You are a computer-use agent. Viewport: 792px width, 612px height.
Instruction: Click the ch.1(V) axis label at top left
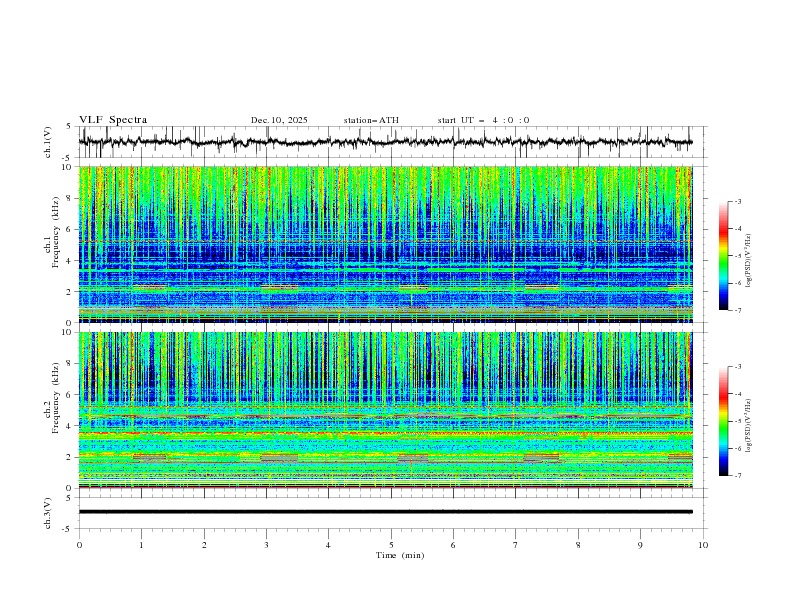coord(49,142)
